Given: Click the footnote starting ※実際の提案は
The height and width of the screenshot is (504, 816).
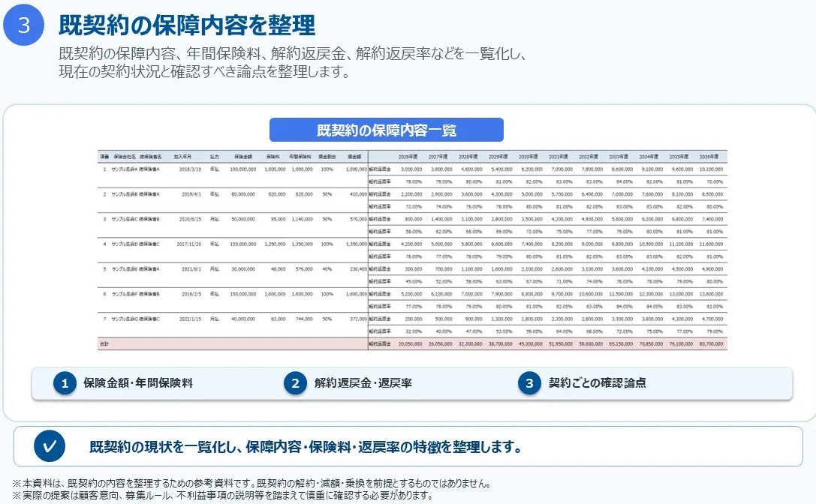Looking at the screenshot, I should [x=223, y=495].
